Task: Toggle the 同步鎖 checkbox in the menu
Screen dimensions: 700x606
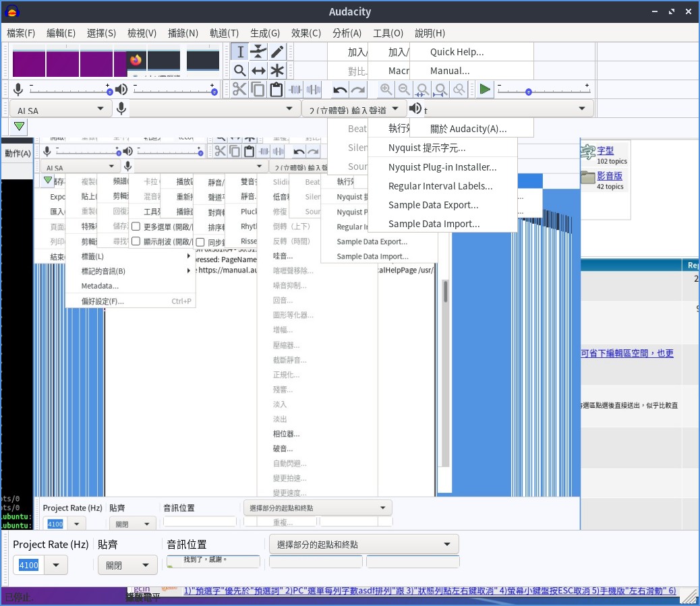Action: pos(200,242)
